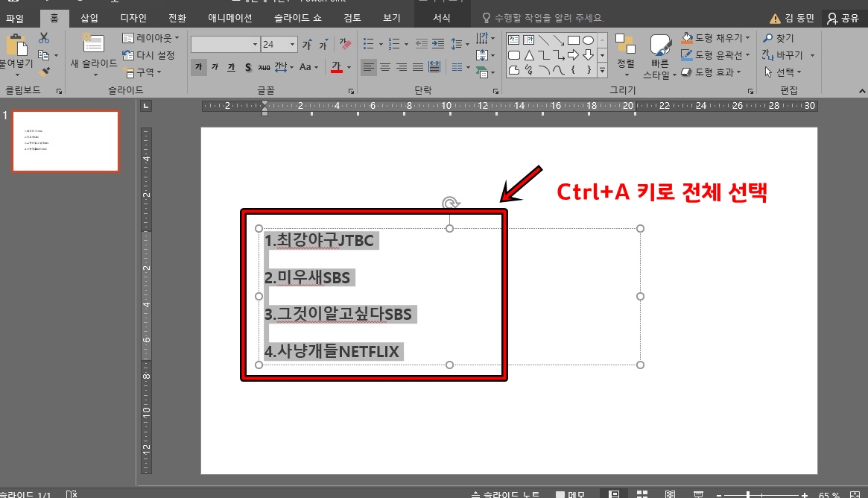Toggle underline formatting button
Image resolution: width=868 pixels, height=498 pixels.
(232, 67)
